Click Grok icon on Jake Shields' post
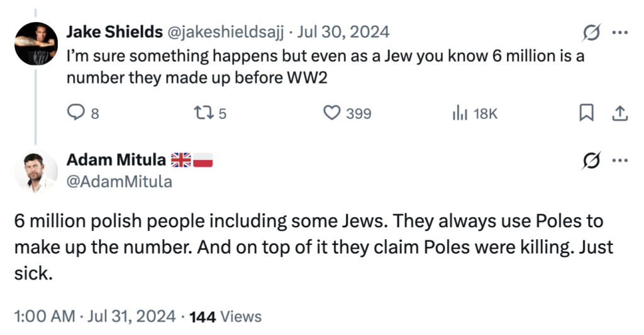Viewport: 644px width, 335px height. pos(592,32)
